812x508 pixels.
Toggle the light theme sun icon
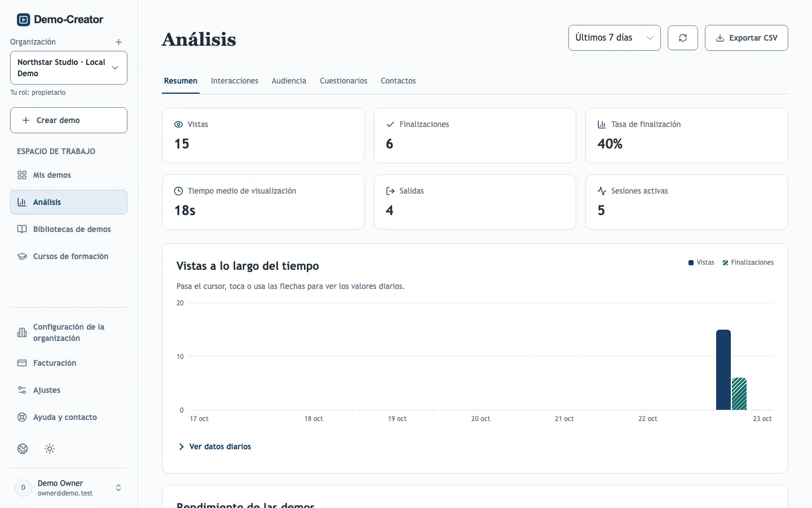(50, 449)
